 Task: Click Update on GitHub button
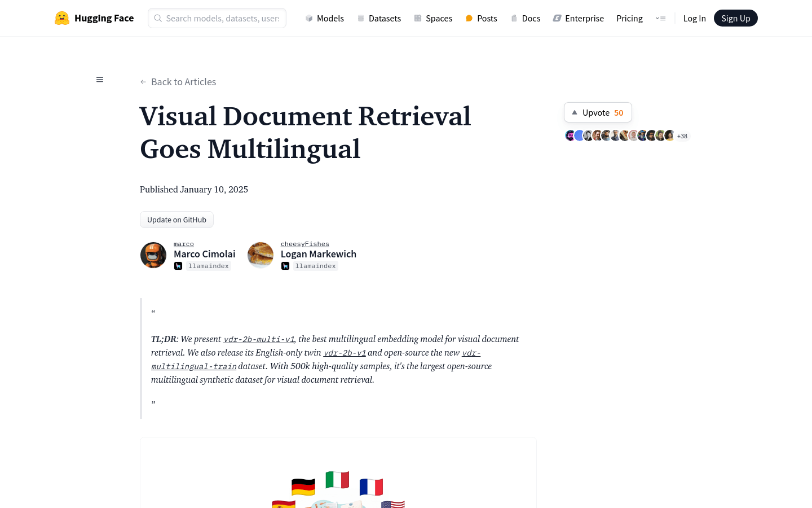click(176, 220)
